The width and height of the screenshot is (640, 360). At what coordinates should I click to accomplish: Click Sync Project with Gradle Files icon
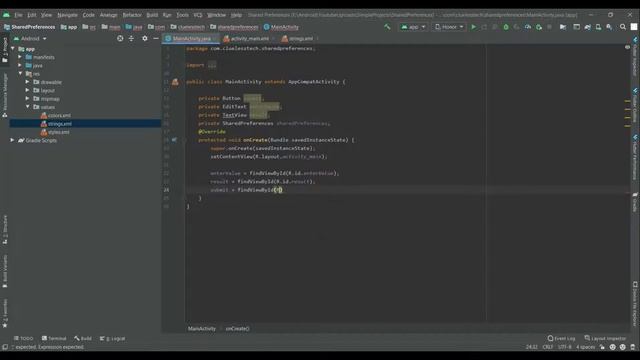coord(587,27)
